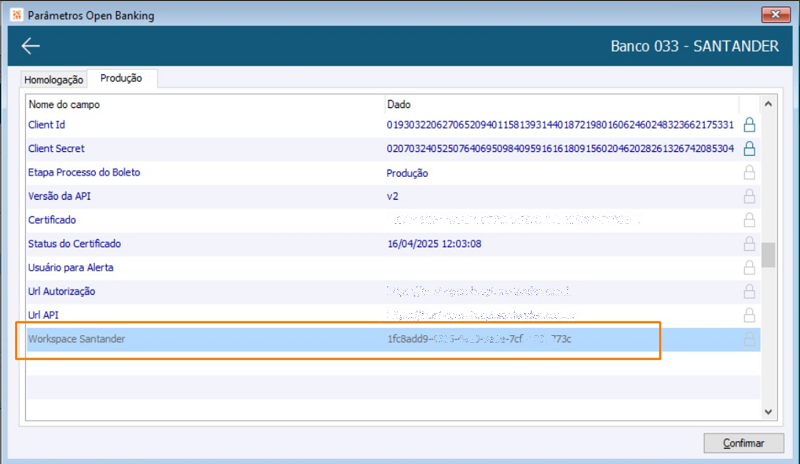This screenshot has height=464, width=800.
Task: Click the Workspace Santander ID value starting 1fc8add9
Action: 479,339
